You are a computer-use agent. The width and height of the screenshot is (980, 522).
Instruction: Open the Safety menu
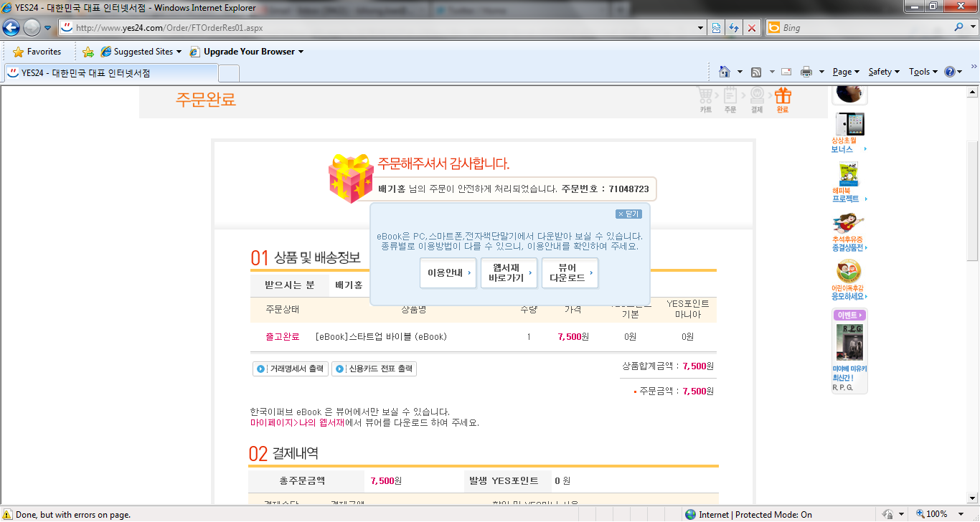(884, 72)
